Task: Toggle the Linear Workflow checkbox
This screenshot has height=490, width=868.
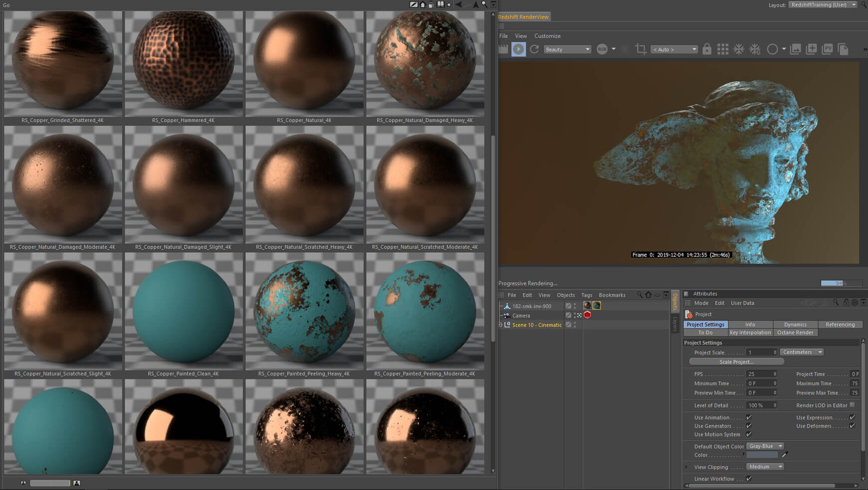Action: (749, 479)
